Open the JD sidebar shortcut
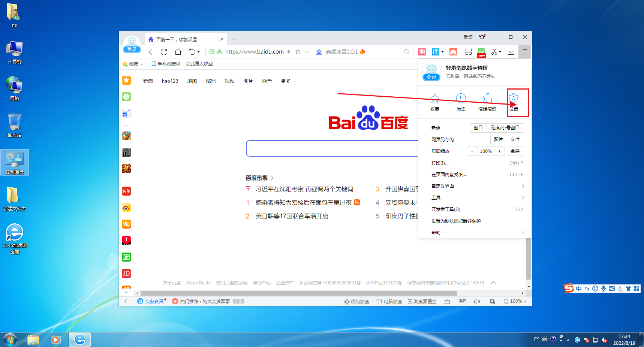 (126, 274)
